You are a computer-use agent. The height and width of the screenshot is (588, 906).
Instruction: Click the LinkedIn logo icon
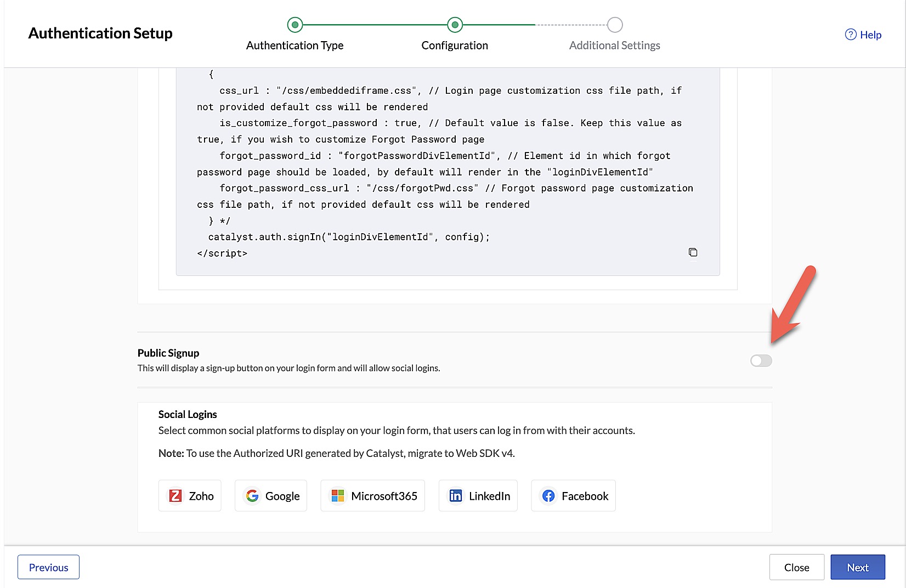pos(456,496)
